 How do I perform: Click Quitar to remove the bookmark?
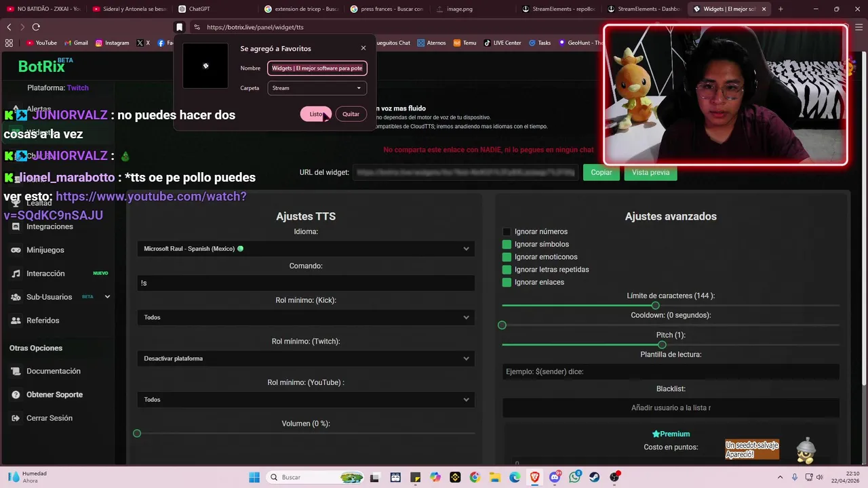[x=351, y=114]
